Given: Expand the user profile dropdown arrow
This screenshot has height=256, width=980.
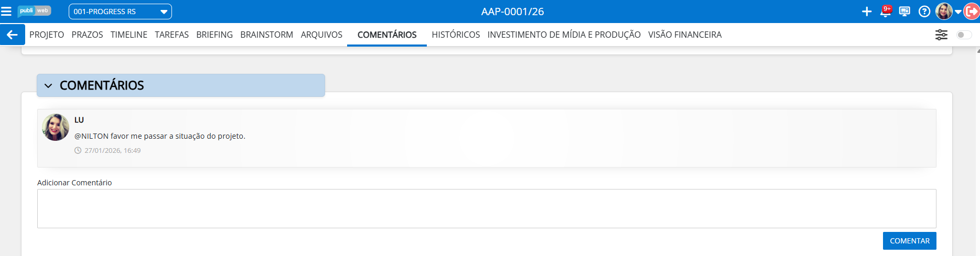Looking at the screenshot, I should [x=958, y=12].
